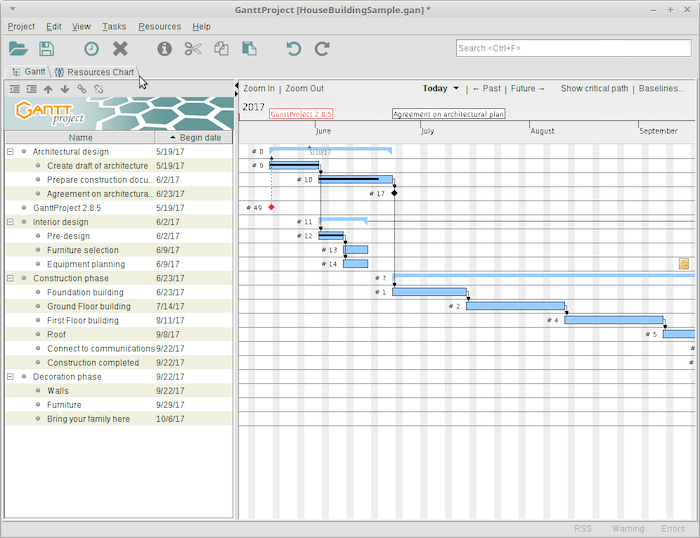The height and width of the screenshot is (538, 700).
Task: Jump to Today on the timeline
Action: coord(435,88)
